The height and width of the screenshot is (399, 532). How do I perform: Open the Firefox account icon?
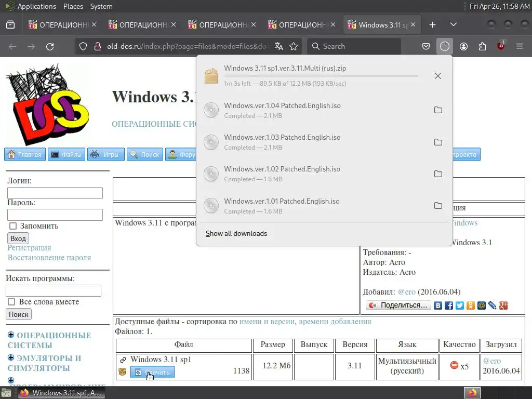tap(464, 46)
